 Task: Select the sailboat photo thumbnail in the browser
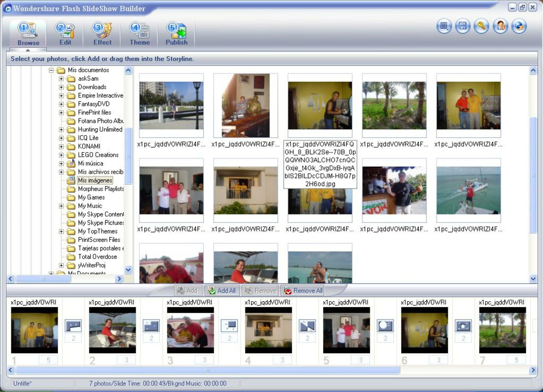tap(468, 190)
